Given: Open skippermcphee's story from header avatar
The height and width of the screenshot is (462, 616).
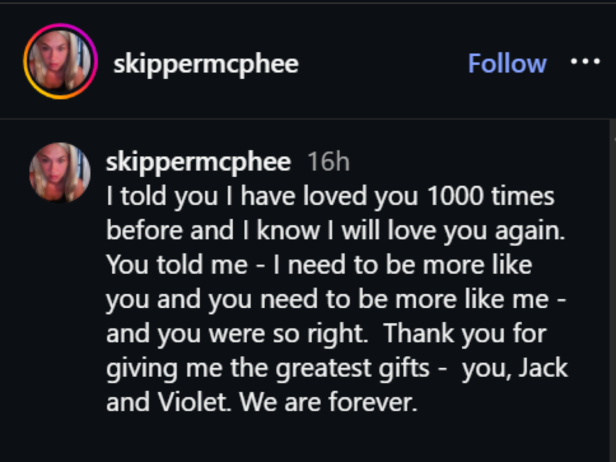Looking at the screenshot, I should pyautogui.click(x=60, y=64).
